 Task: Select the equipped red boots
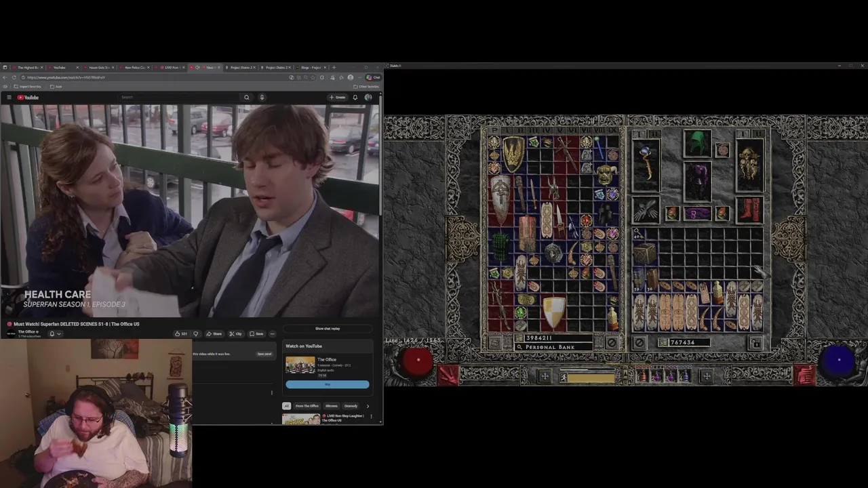pos(749,210)
